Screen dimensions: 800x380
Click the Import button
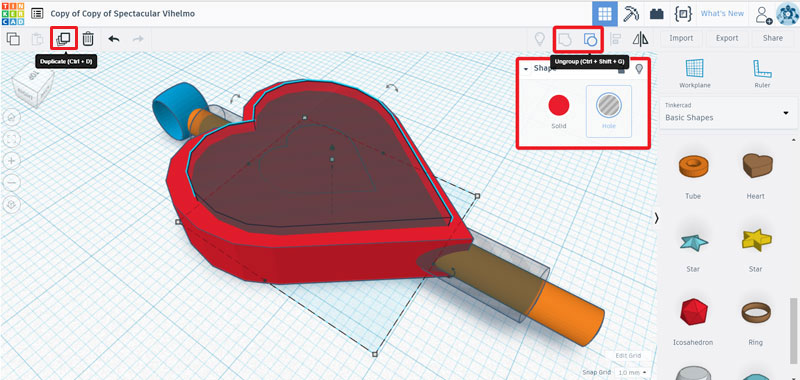tap(681, 38)
